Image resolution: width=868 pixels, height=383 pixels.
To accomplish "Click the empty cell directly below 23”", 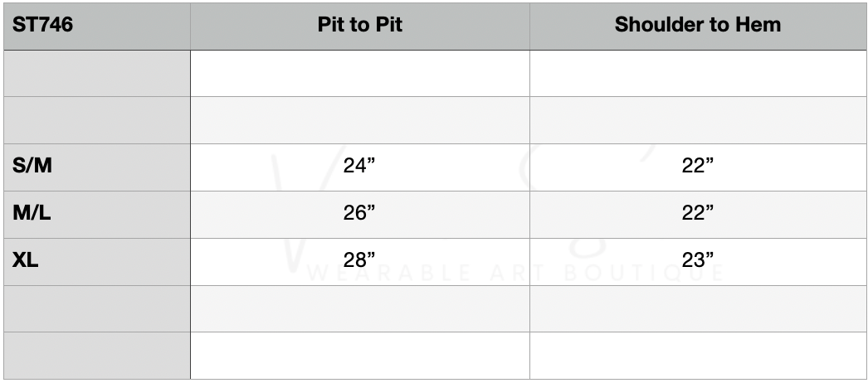I will [x=698, y=308].
